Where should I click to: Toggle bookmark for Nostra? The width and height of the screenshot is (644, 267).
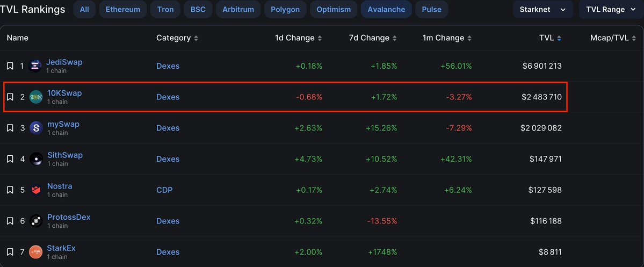tap(10, 190)
